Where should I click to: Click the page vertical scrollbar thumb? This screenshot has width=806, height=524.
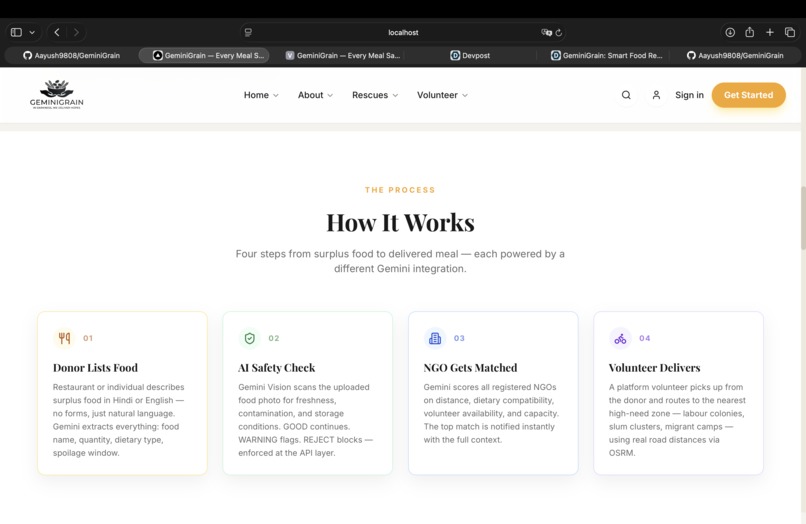803,219
